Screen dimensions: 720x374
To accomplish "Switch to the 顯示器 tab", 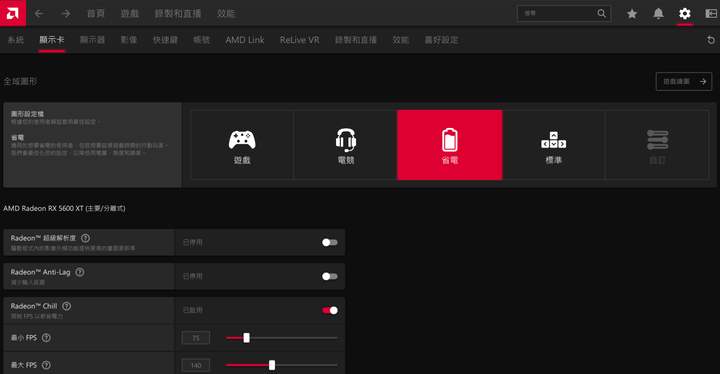I will (92, 40).
